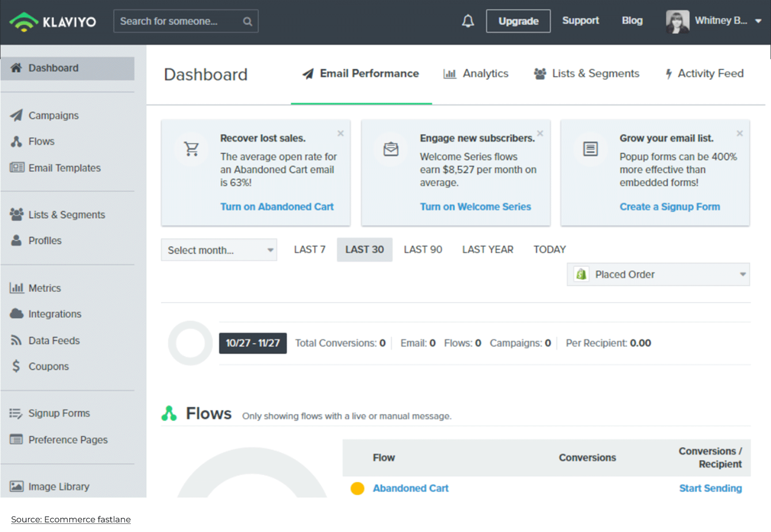Select the LAST 90 date range

423,249
